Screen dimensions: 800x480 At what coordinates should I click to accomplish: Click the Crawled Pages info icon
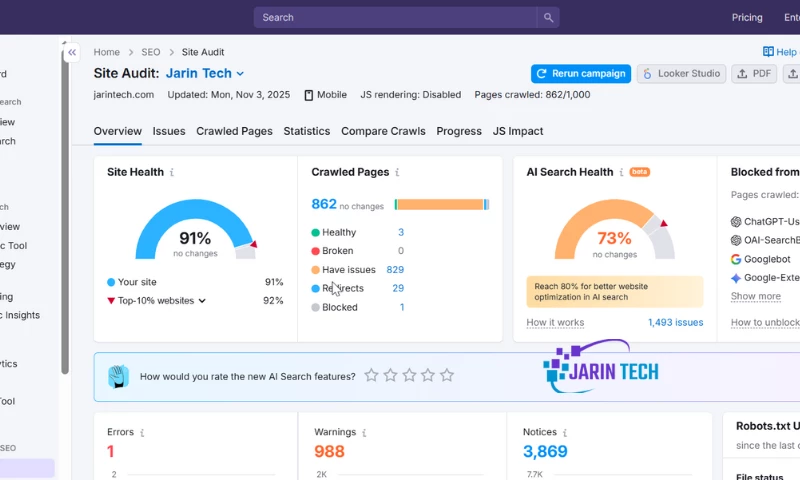pos(398,172)
